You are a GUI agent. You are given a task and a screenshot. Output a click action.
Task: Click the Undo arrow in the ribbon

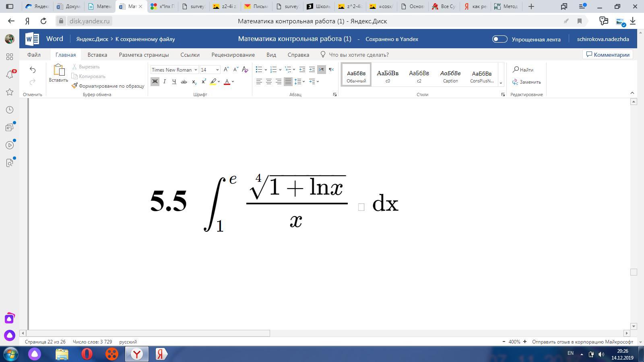(33, 70)
